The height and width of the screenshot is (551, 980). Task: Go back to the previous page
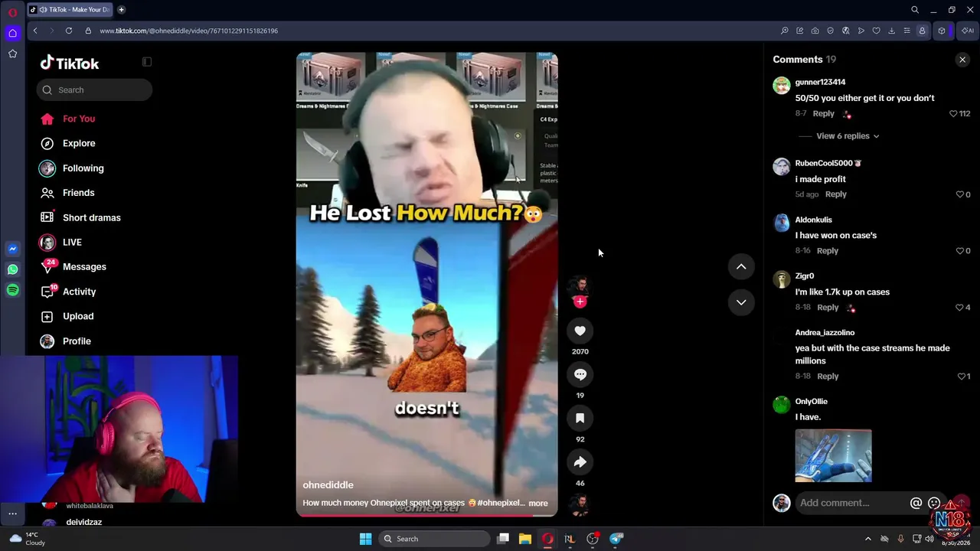click(x=35, y=31)
